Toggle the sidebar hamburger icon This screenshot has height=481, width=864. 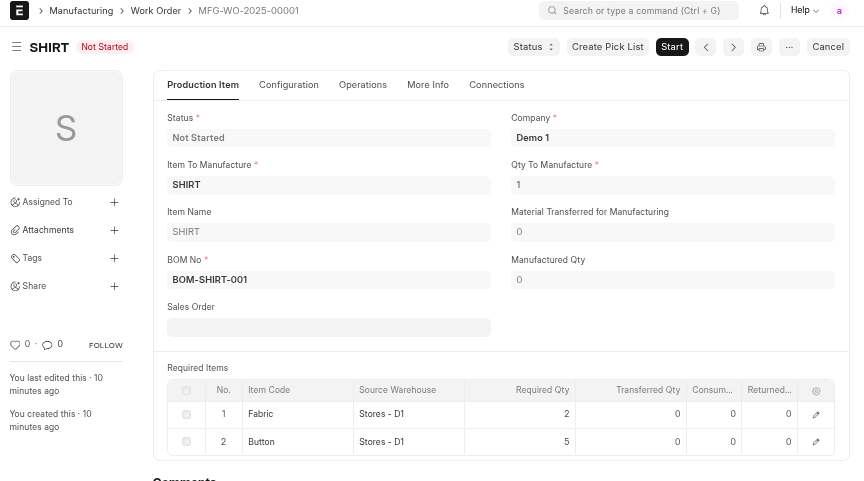[x=17, y=47]
